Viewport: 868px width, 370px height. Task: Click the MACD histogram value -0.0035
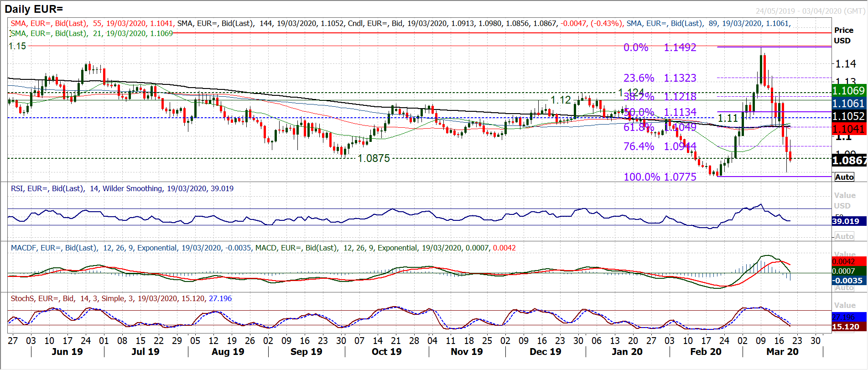(849, 281)
